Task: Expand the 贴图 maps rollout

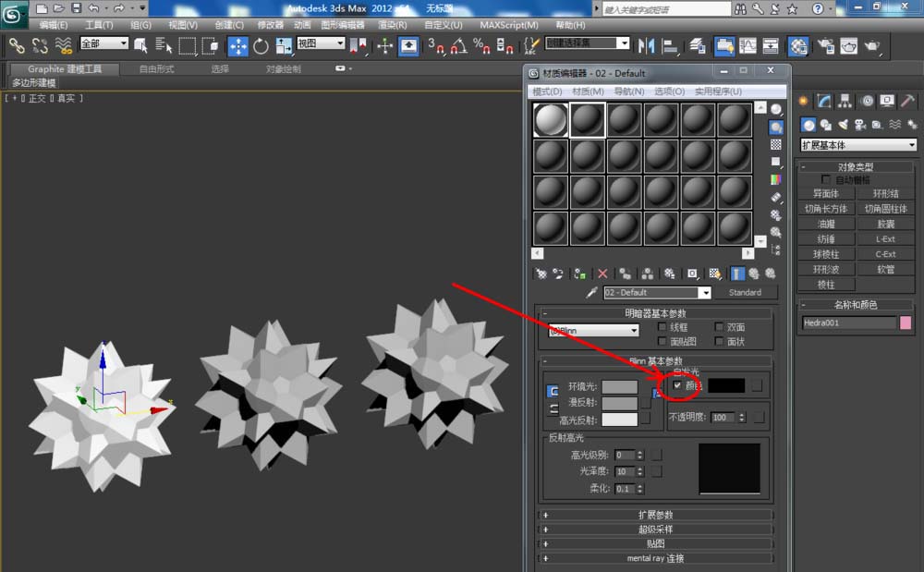Action: [655, 543]
